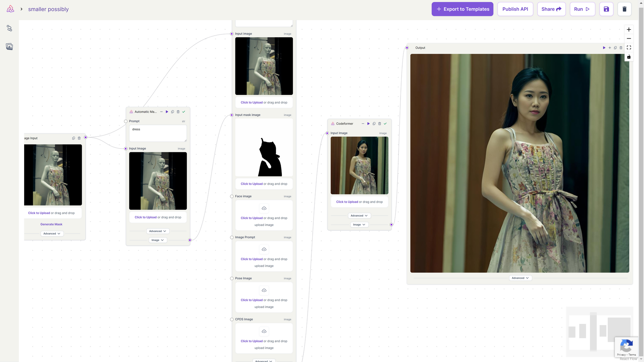Duplicate the Automatic Mask node
Screen dimensions: 644x362
point(173,112)
